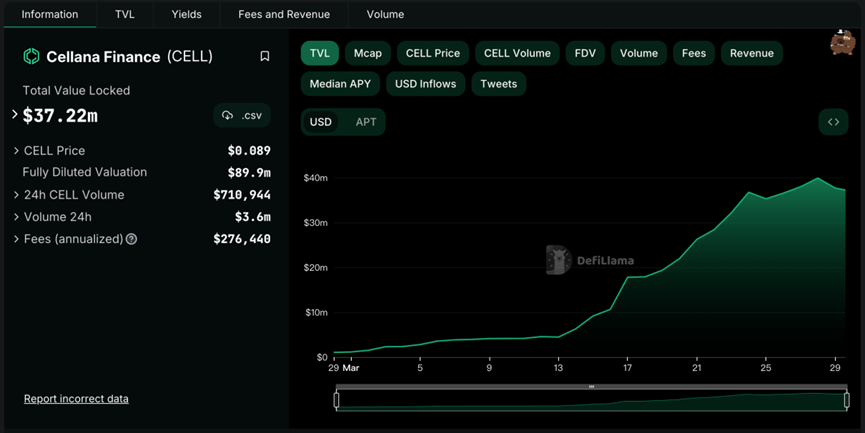This screenshot has height=433, width=865.
Task: Open the Information tab
Action: (x=50, y=14)
